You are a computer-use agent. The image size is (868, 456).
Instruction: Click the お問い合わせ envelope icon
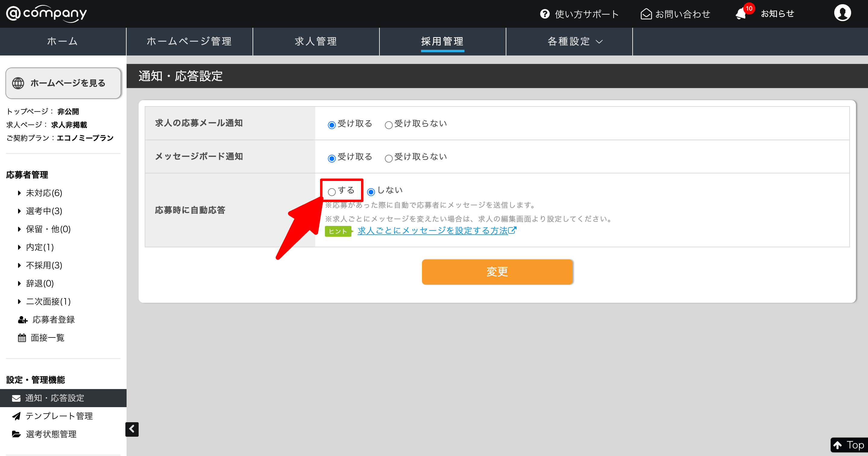[x=646, y=14]
